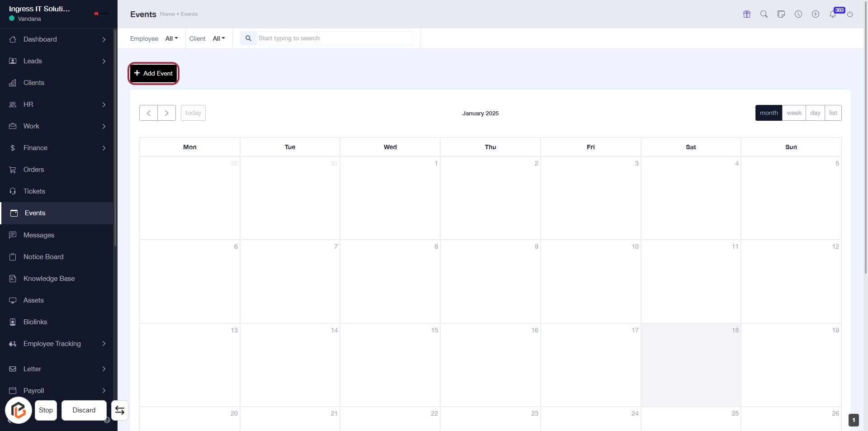Switch calendar to day view
868x431 pixels.
[x=815, y=113]
